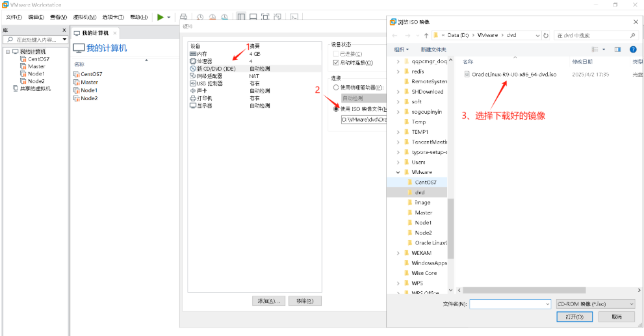The image size is (644, 336).
Task: Collapse the VMware folder in tree
Action: coord(398,172)
